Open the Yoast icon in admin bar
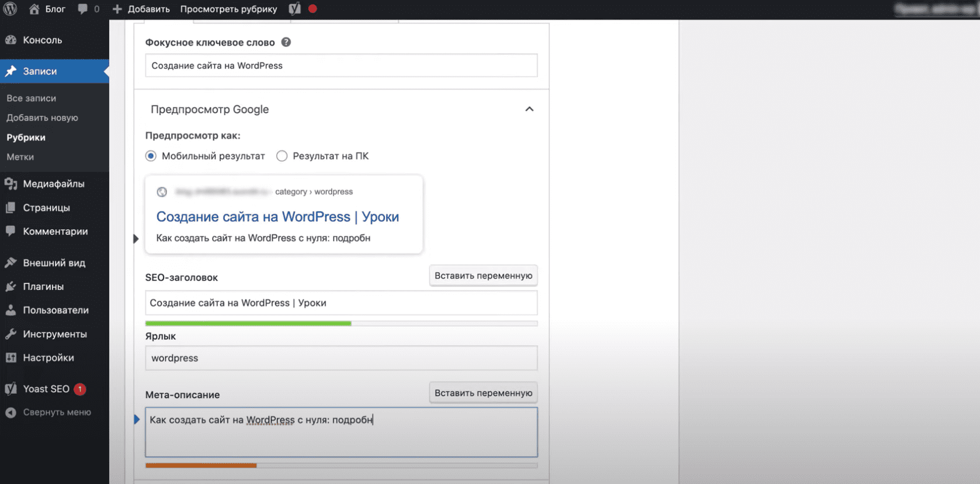This screenshot has width=980, height=484. coord(295,9)
